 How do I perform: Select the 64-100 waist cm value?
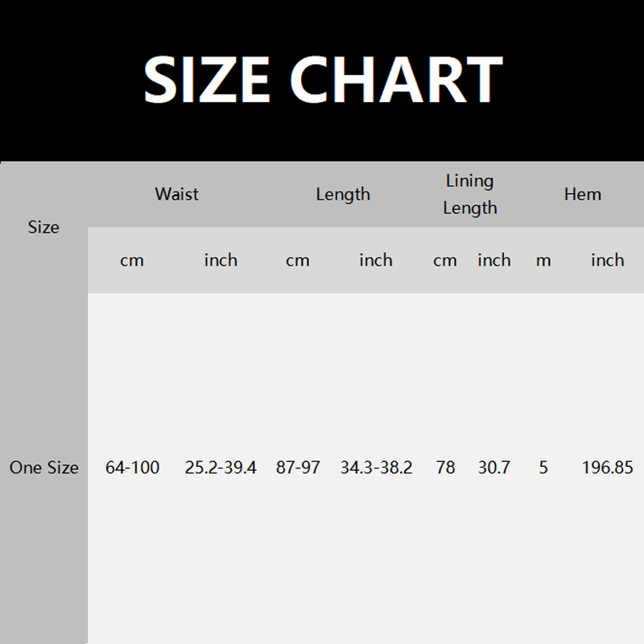(132, 468)
